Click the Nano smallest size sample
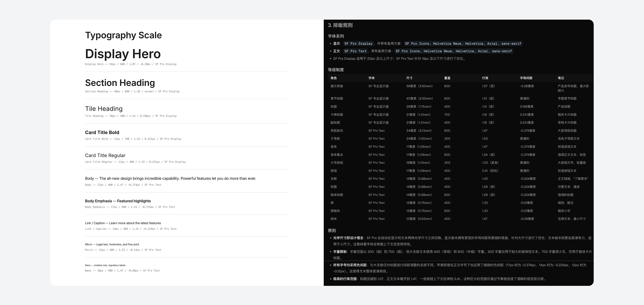Viewport: 644px width, 305px height. (105, 265)
